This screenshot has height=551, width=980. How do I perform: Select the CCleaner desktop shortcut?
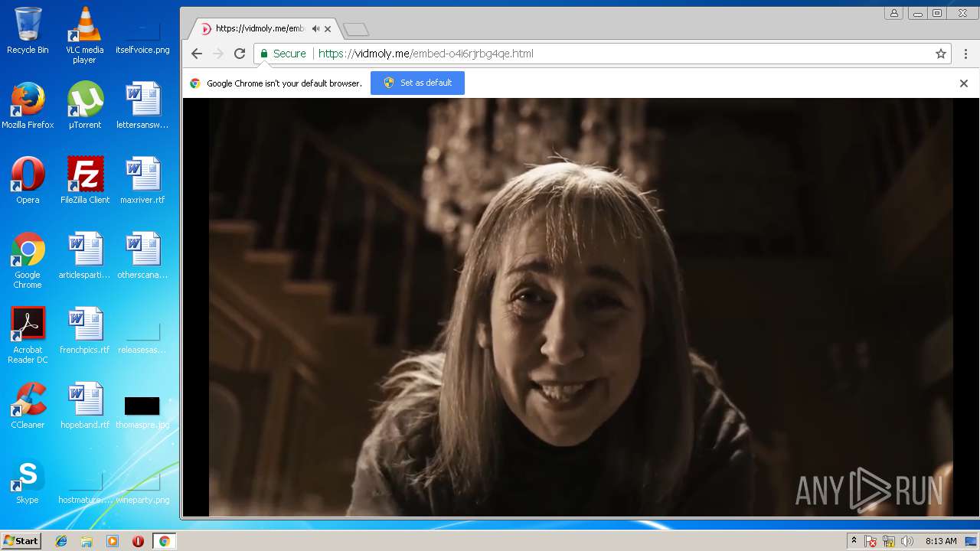click(28, 406)
